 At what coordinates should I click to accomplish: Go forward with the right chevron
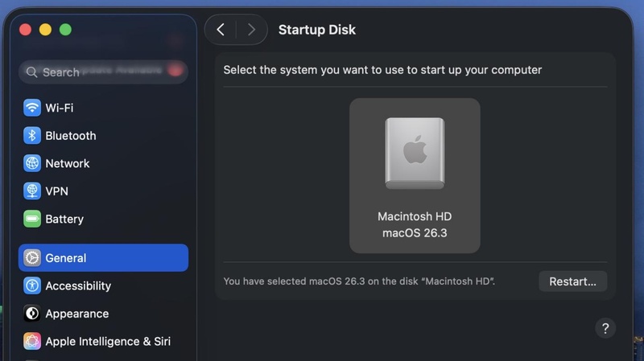pyautogui.click(x=251, y=30)
